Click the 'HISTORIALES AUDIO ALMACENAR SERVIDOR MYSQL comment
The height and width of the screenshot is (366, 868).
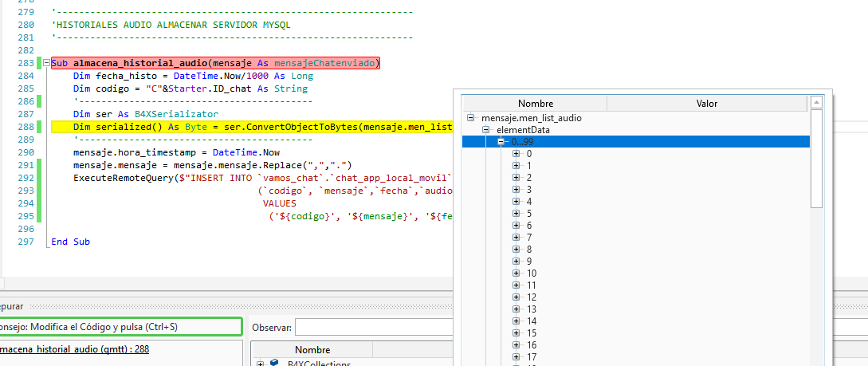pyautogui.click(x=171, y=25)
